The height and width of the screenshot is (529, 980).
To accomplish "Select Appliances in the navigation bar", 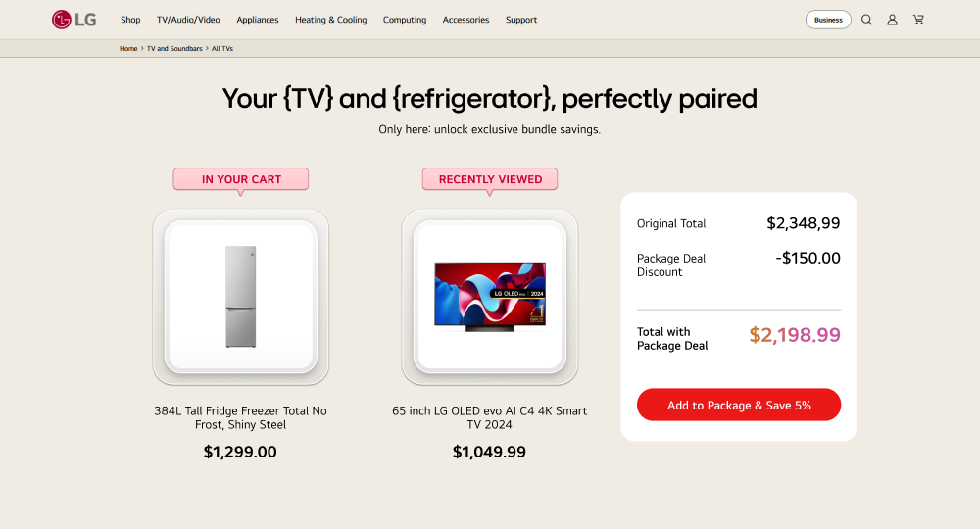I will (258, 20).
